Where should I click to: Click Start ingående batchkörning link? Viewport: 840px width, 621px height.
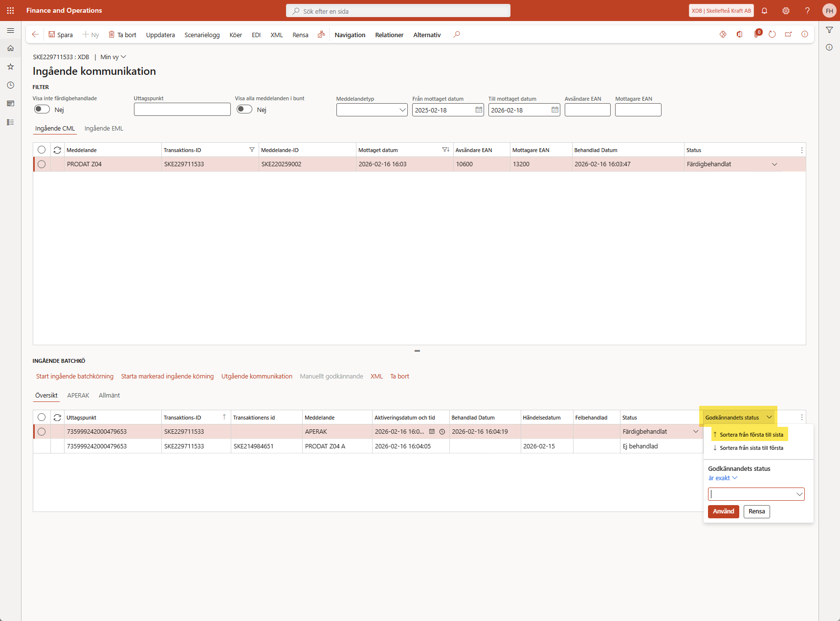coord(75,377)
